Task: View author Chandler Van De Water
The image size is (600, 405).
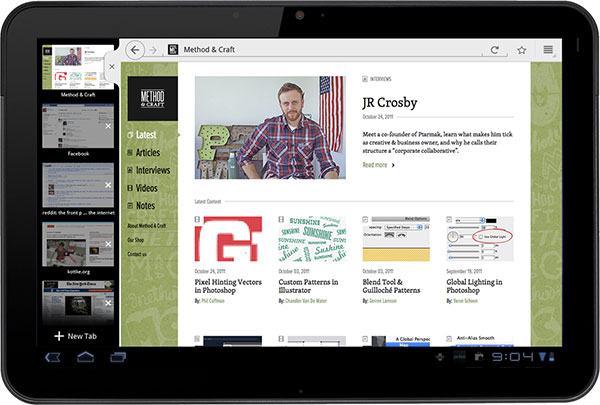Action: 306,301
